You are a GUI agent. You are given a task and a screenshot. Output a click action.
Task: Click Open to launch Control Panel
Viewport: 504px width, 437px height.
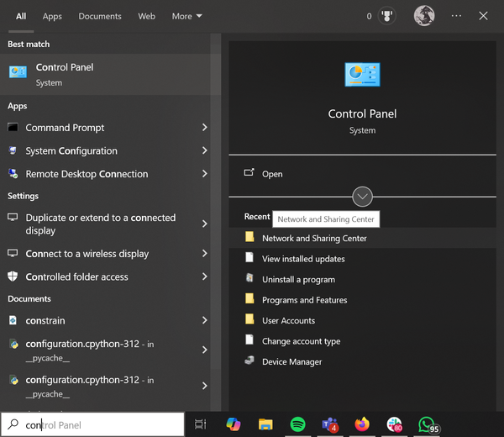362,174
